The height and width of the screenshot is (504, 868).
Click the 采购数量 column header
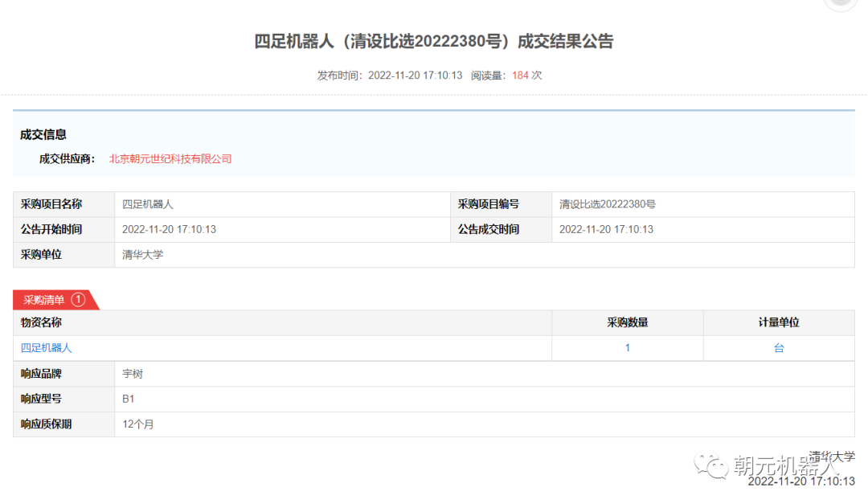tap(627, 322)
